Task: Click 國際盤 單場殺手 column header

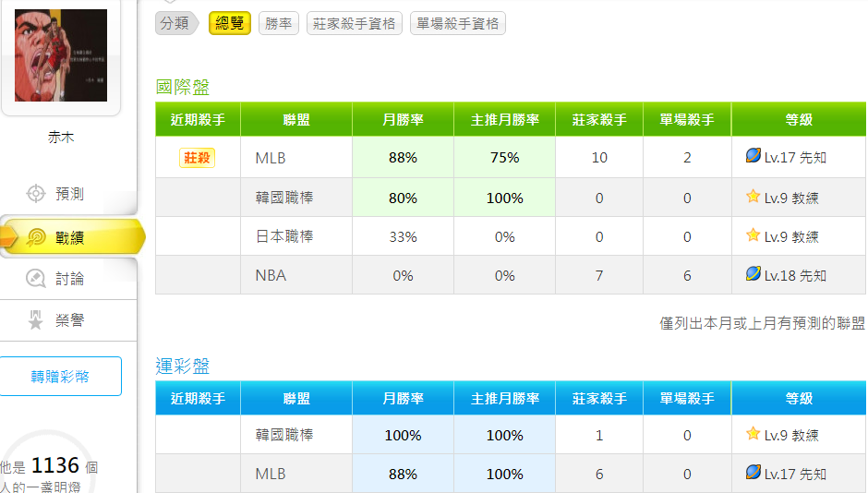Action: [687, 119]
